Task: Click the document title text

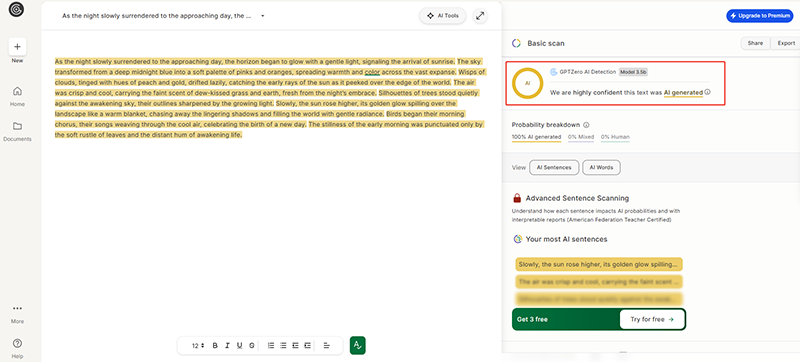Action: point(157,16)
